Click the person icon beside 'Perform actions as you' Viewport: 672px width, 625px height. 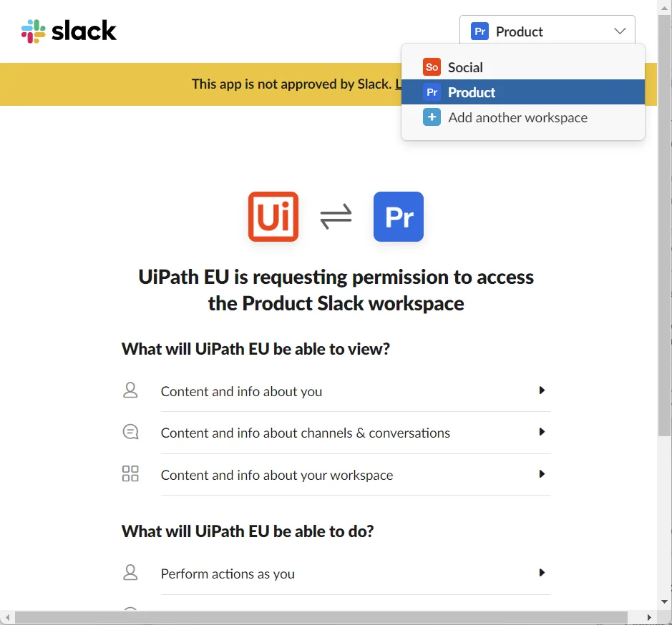tap(130, 573)
